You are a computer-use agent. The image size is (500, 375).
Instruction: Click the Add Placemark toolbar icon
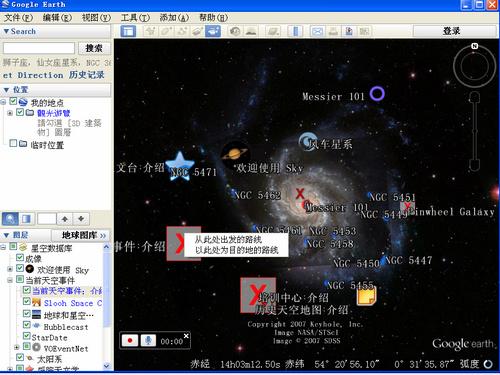[151, 31]
